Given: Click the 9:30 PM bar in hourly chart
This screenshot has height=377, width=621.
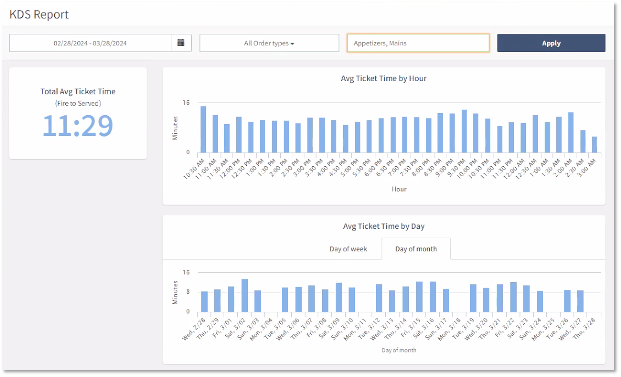Looking at the screenshot, I should pyautogui.click(x=464, y=131).
